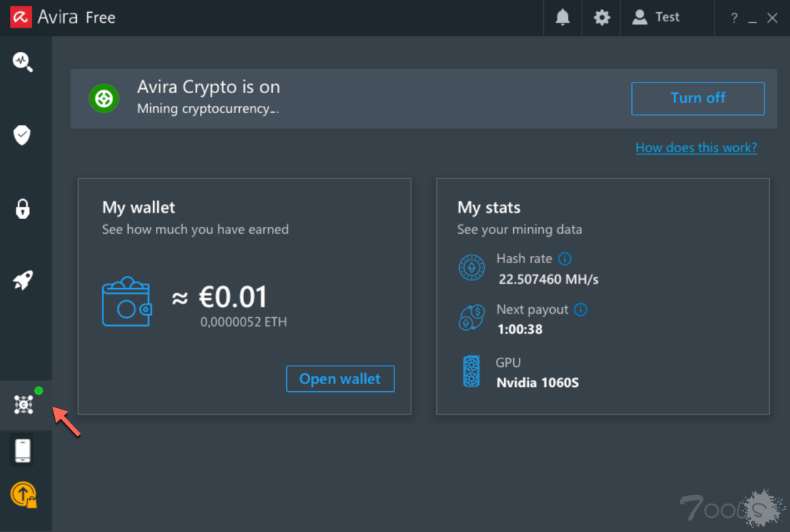
Task: Open the Security shield sidebar icon
Action: pyautogui.click(x=23, y=134)
